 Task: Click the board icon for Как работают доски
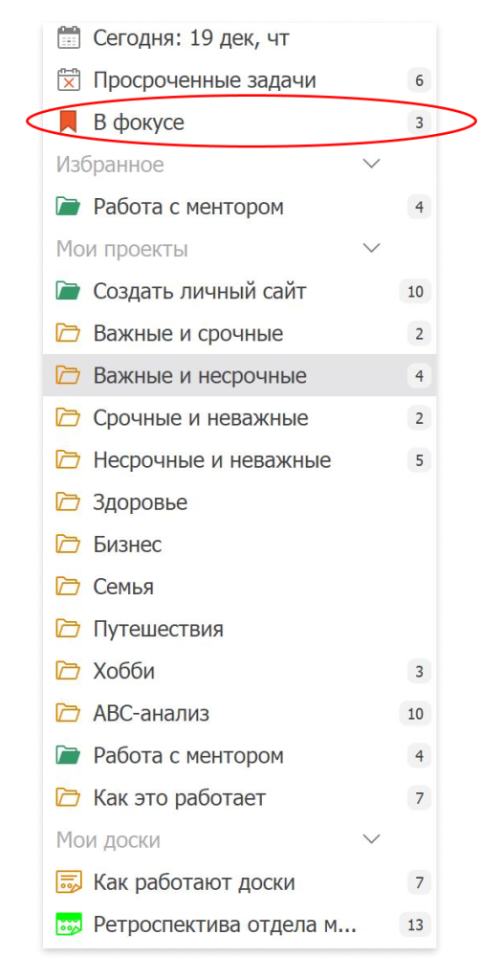(x=68, y=882)
